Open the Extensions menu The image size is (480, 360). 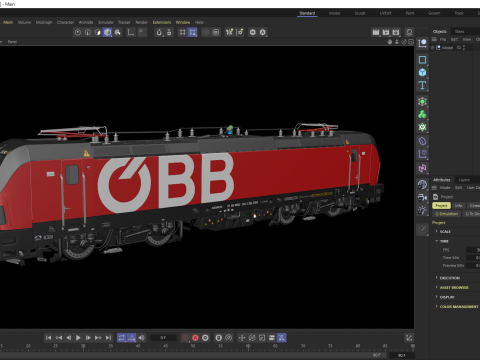pyautogui.click(x=162, y=22)
